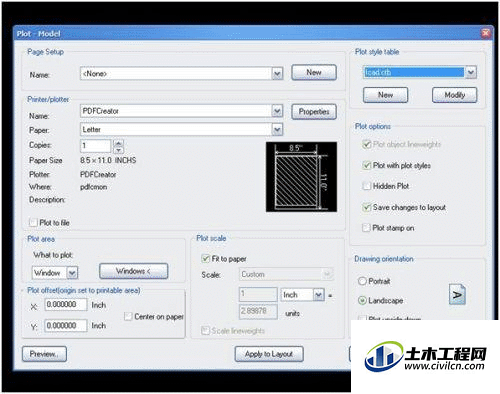The image size is (500, 394).
Task: Click the X plot offset input field
Action: pos(66,305)
